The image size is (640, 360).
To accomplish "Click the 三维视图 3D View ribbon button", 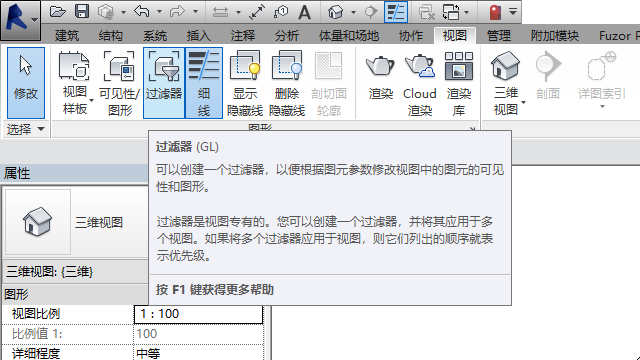I will 506,82.
